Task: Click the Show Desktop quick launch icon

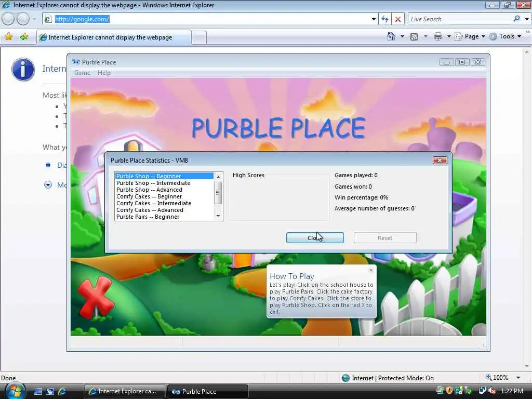Action: tap(38, 392)
